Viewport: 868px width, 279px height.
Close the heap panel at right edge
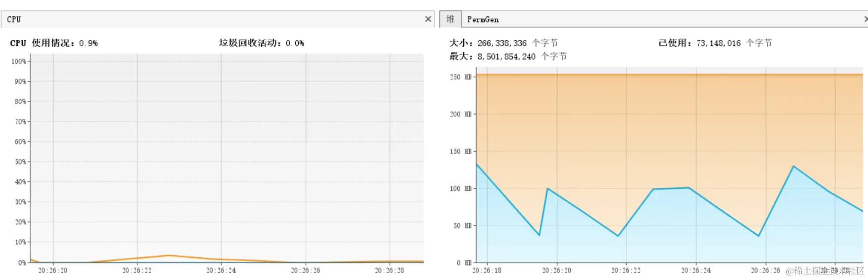[865, 19]
